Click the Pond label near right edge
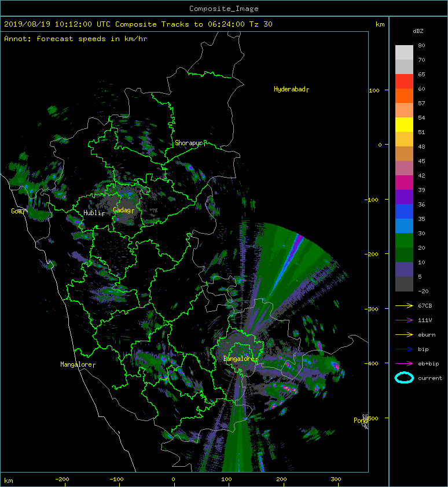 [361, 420]
